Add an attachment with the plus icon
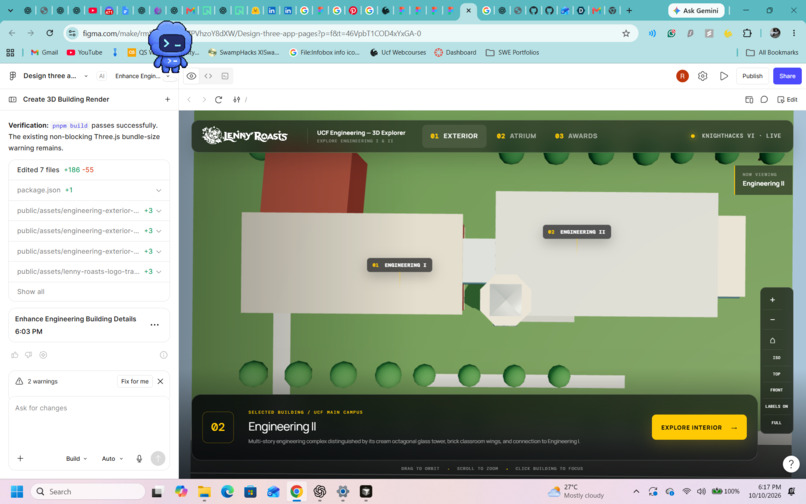 pos(20,458)
